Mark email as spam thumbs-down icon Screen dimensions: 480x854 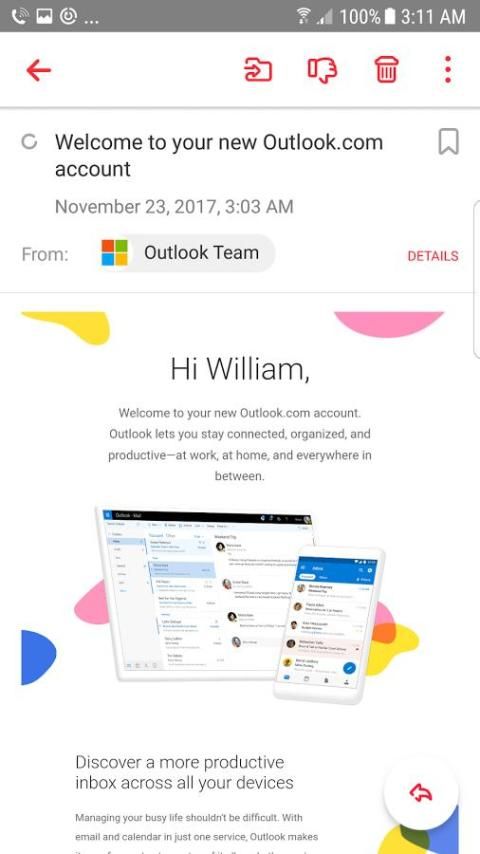pos(322,70)
